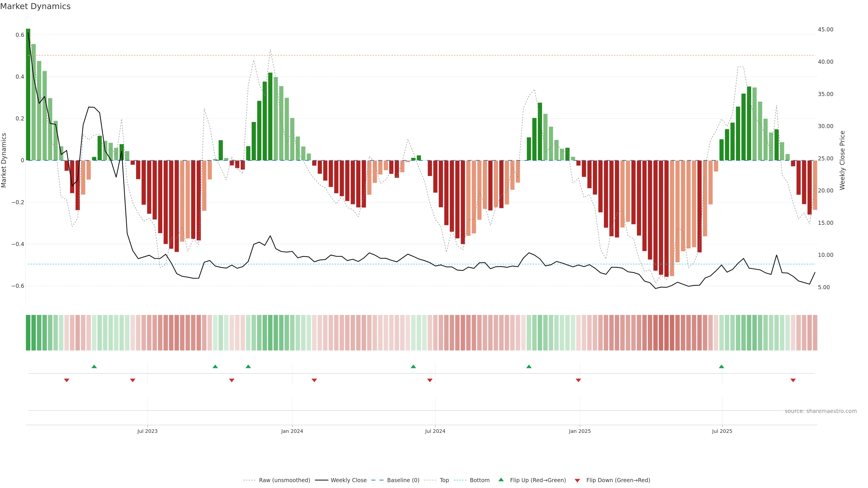
Task: Click the darkest green heatmap cell at far left
Action: 28,332
